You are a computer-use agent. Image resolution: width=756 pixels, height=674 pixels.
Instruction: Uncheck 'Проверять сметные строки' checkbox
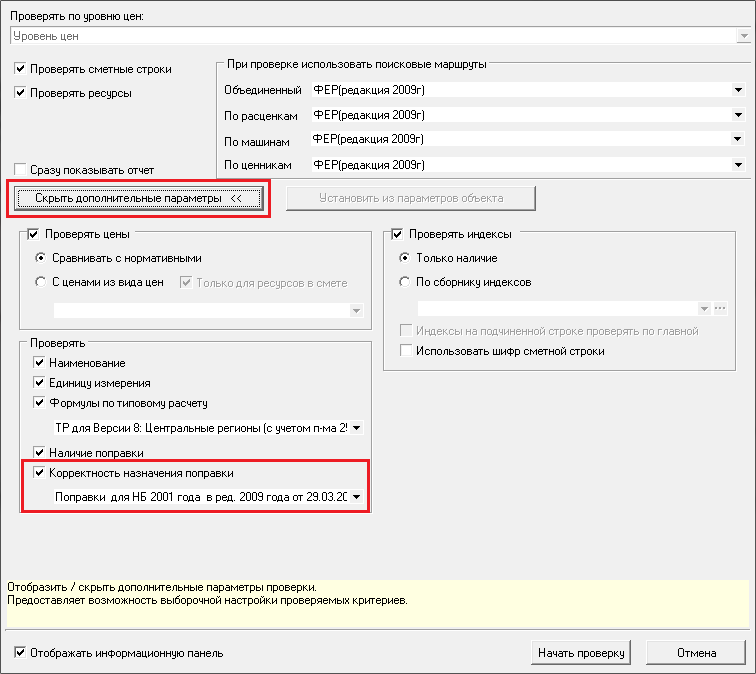[21, 70]
